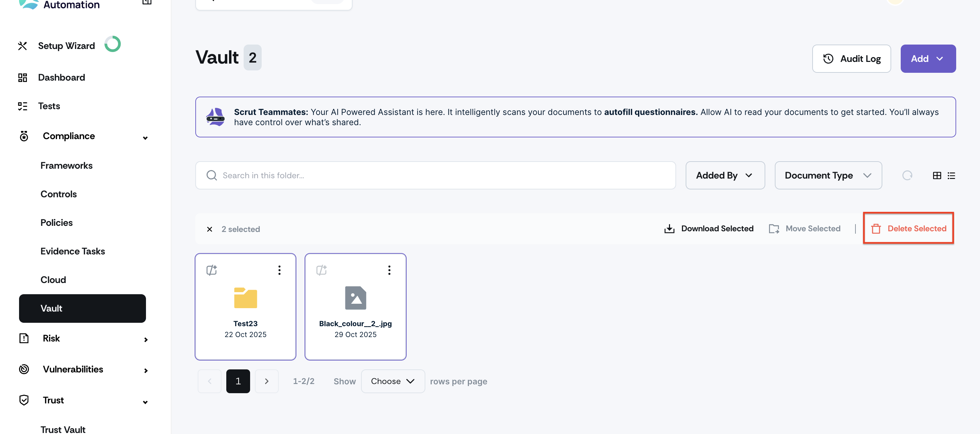
Task: Expand the Choose rows-per-page dropdown
Action: click(x=392, y=381)
